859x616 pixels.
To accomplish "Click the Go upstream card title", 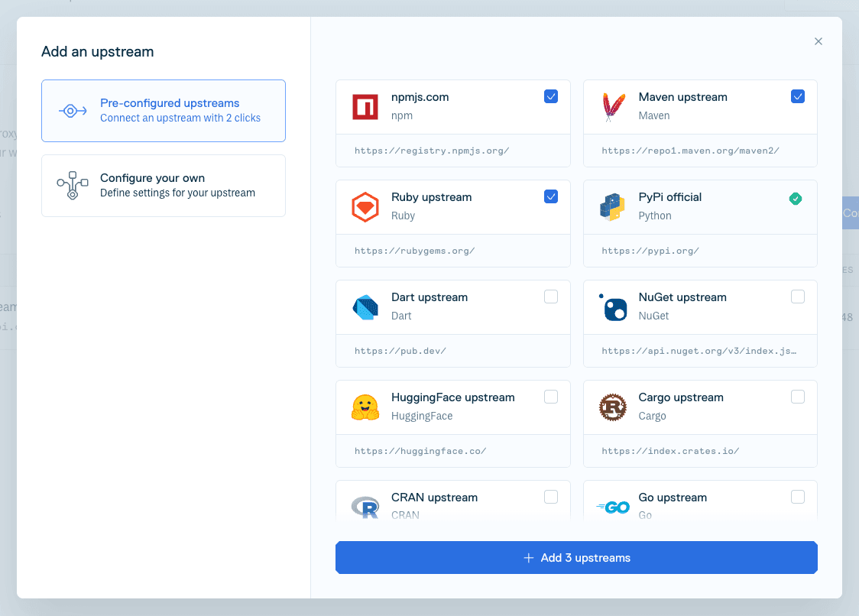I will [x=673, y=498].
